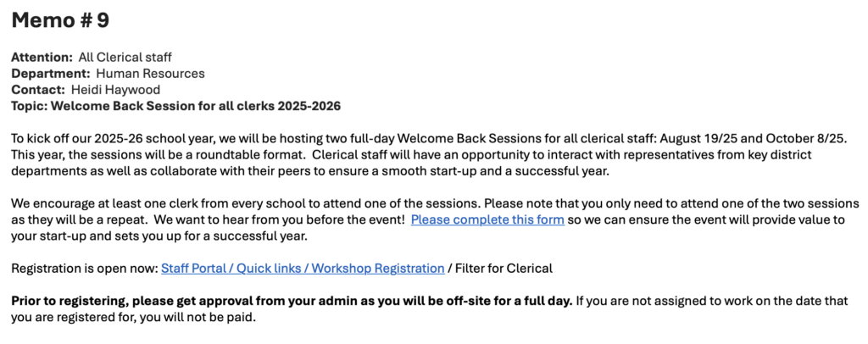The height and width of the screenshot is (344, 868).
Task: Click the bold 'Attention:' label
Action: point(42,57)
